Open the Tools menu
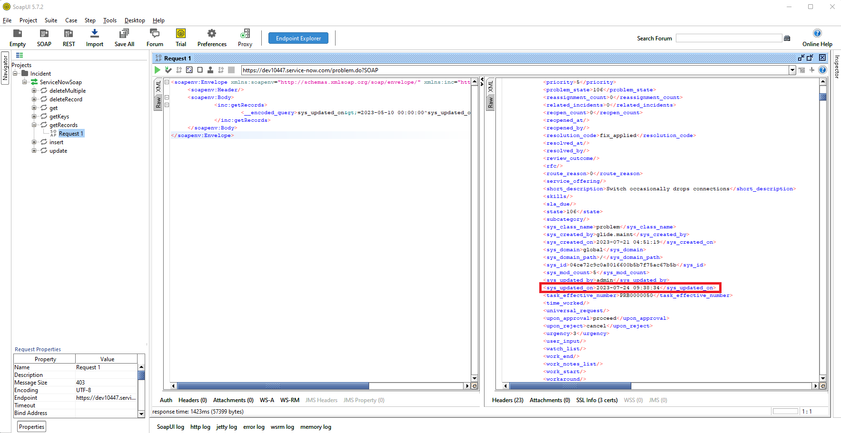841x433 pixels. point(110,20)
